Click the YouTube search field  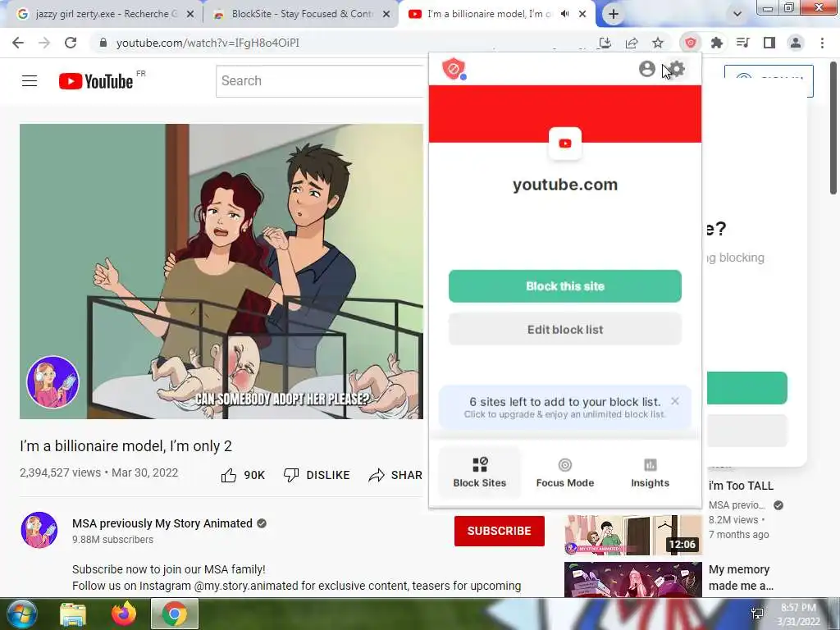click(320, 81)
